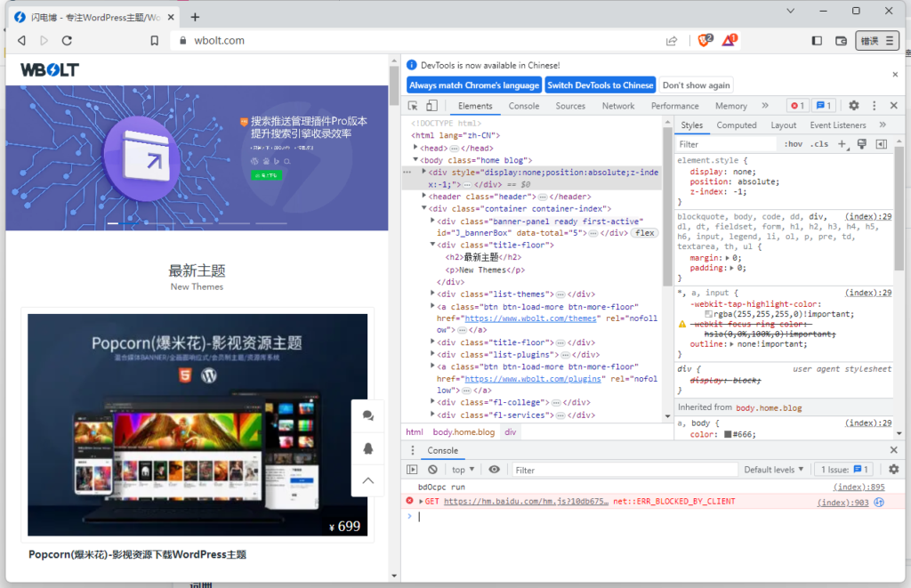Bookmark this page in address bar
The image size is (911, 588).
[x=155, y=41]
